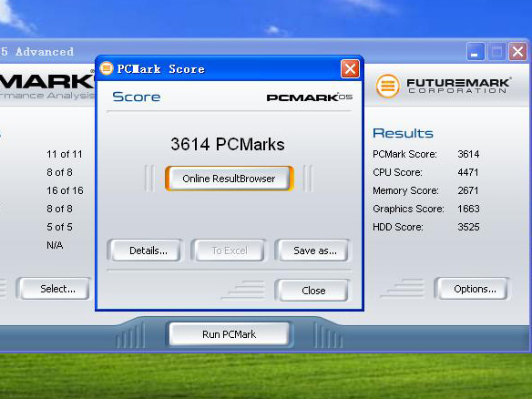Close the PCMark05 Advanced main window
This screenshot has height=399, width=532.
(x=517, y=52)
